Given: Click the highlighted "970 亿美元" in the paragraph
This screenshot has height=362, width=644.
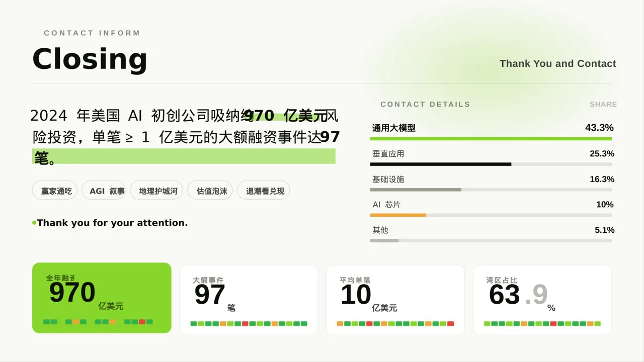Looking at the screenshot, I should pos(285,116).
